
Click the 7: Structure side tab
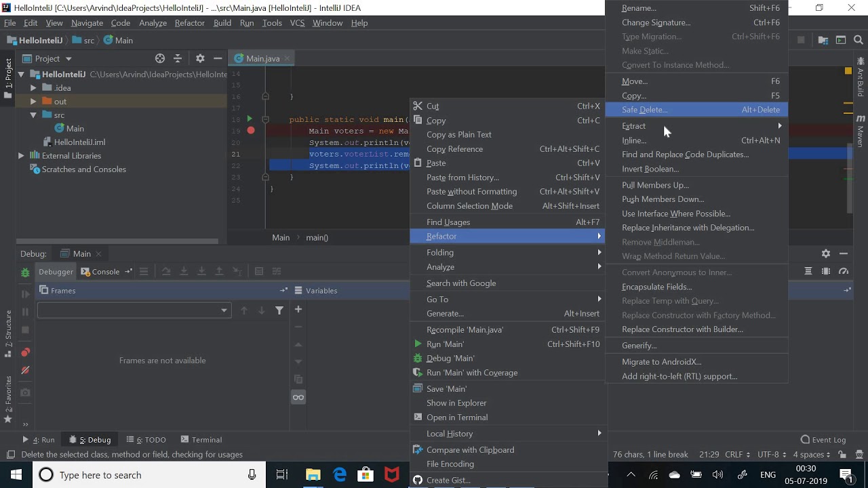(8, 334)
